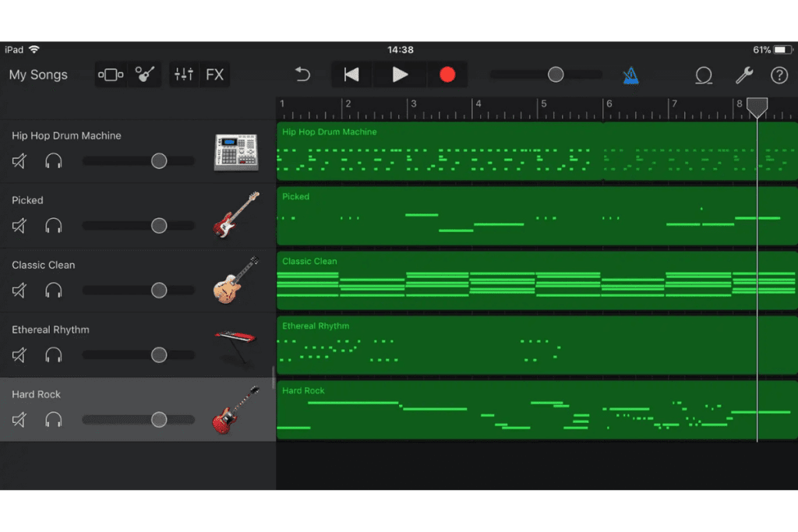Image resolution: width=798 pixels, height=532 pixels.
Task: Mute the Hard Rock track
Action: 19,420
